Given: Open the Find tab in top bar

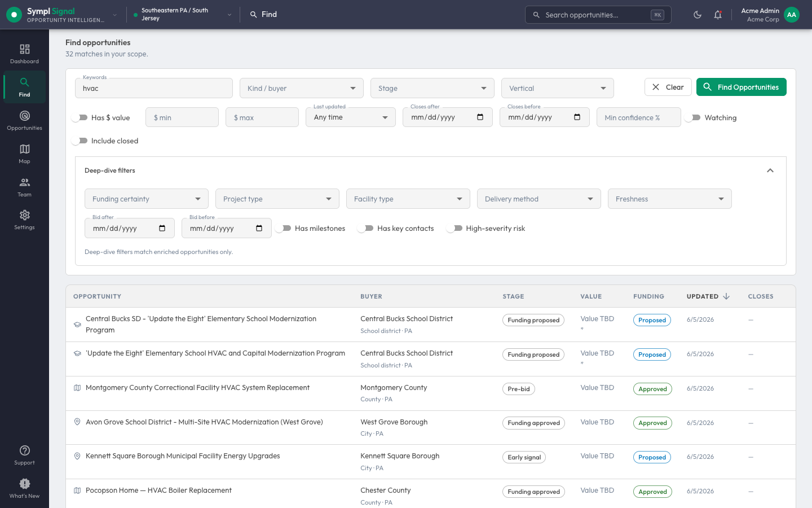Looking at the screenshot, I should (x=263, y=15).
